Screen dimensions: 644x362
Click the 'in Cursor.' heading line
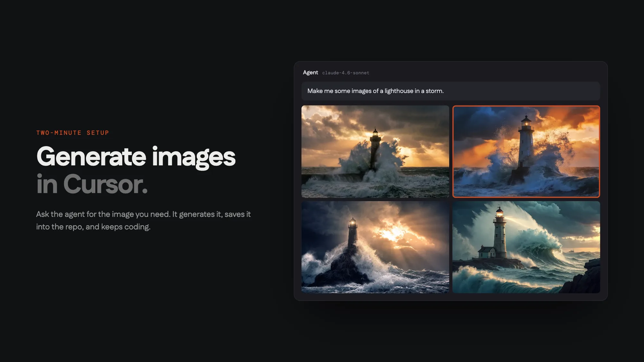92,184
